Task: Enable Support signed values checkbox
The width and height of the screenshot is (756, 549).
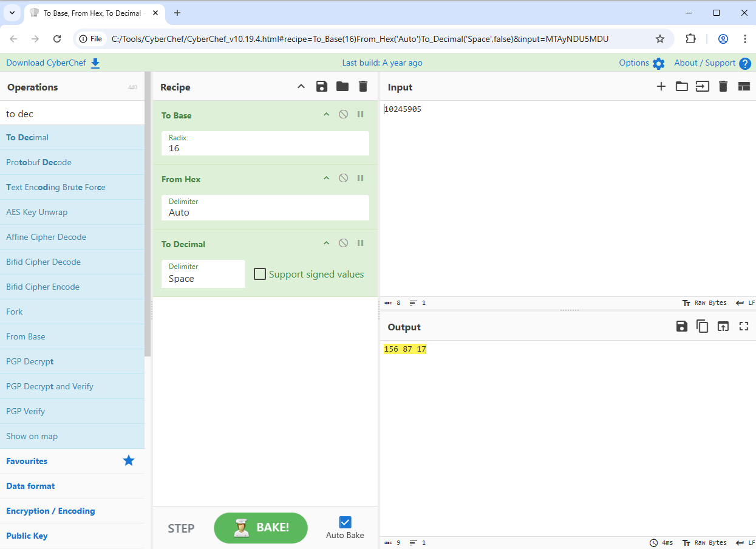Action: 260,274
